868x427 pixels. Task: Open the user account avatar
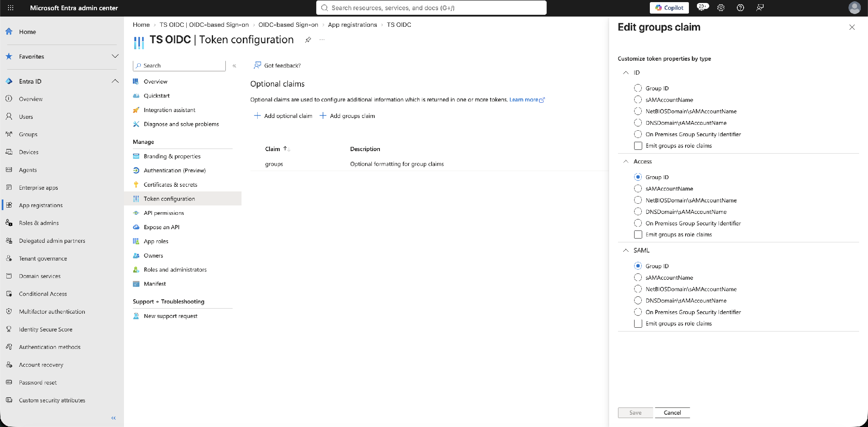pos(854,8)
